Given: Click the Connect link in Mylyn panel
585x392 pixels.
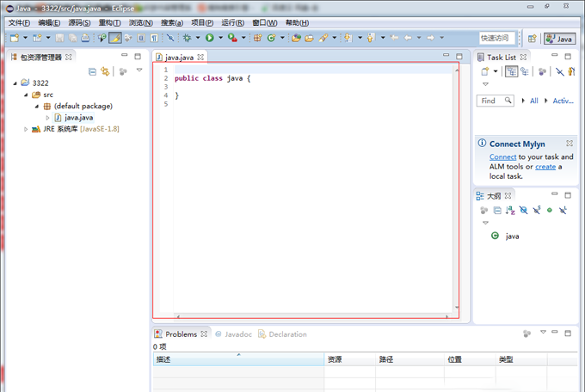Looking at the screenshot, I should (x=502, y=156).
